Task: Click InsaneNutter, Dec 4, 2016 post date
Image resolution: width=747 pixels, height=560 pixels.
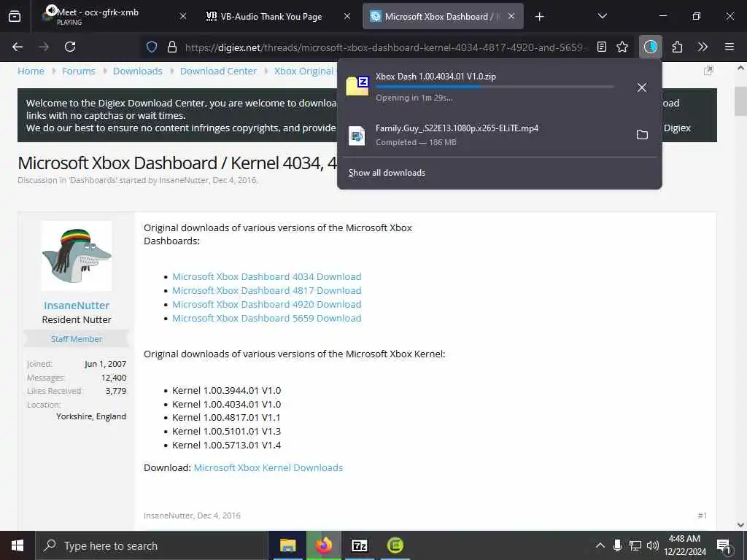Action: [192, 516]
